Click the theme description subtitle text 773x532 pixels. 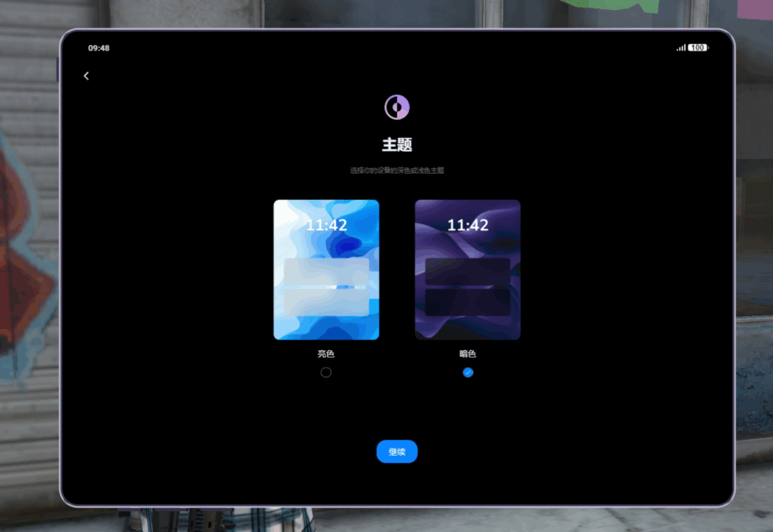(x=397, y=171)
